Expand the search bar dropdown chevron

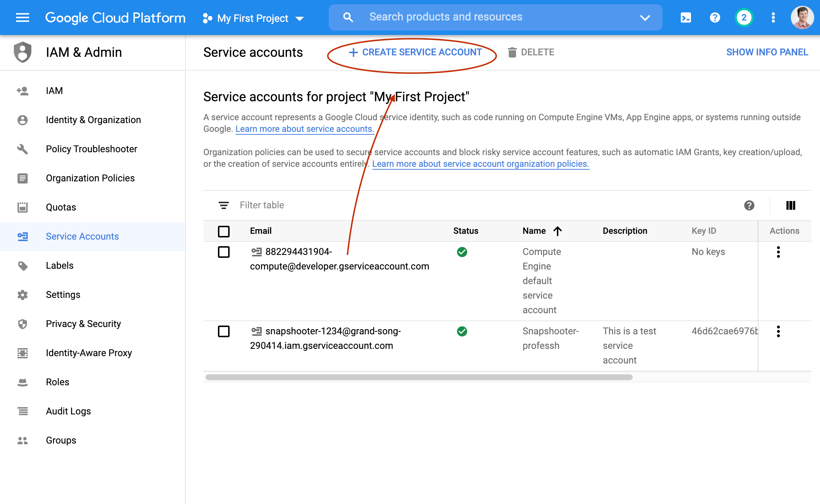(x=645, y=17)
